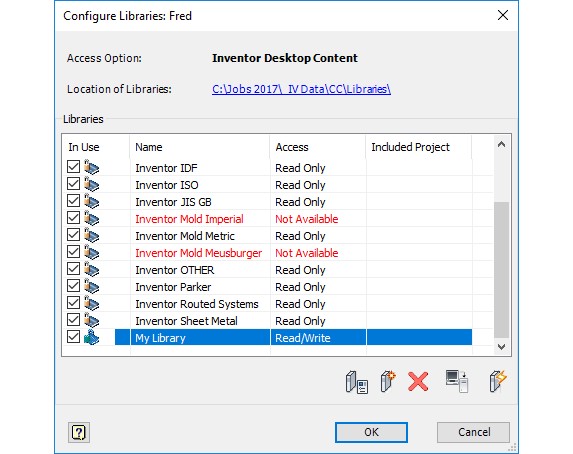Click the scroll down arrow of the list
The width and height of the screenshot is (573, 454).
[x=501, y=347]
